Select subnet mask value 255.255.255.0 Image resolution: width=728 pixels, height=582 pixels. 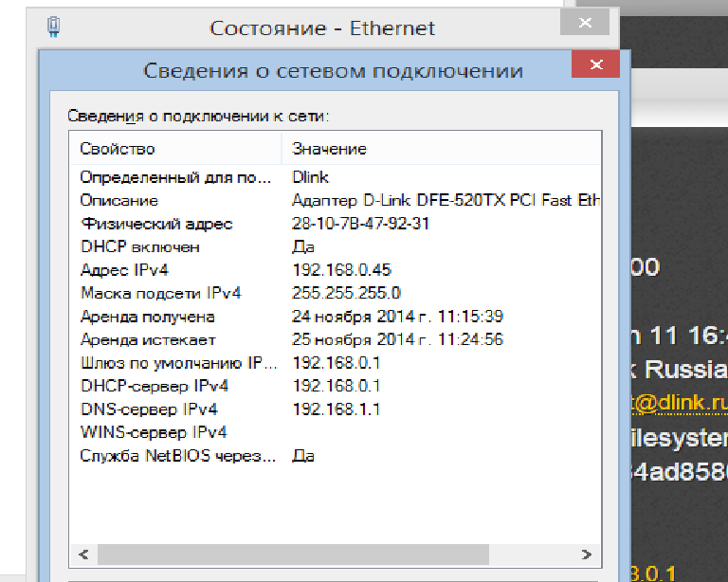coord(346,293)
